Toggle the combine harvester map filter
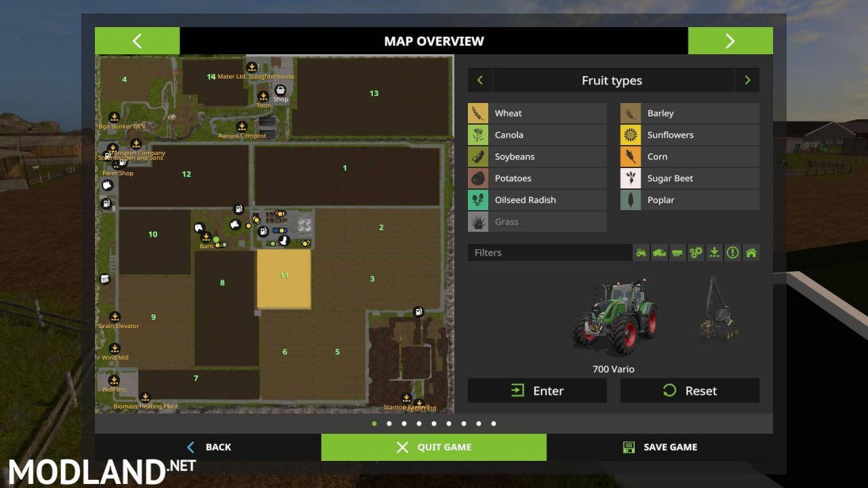868x488 pixels. (659, 253)
